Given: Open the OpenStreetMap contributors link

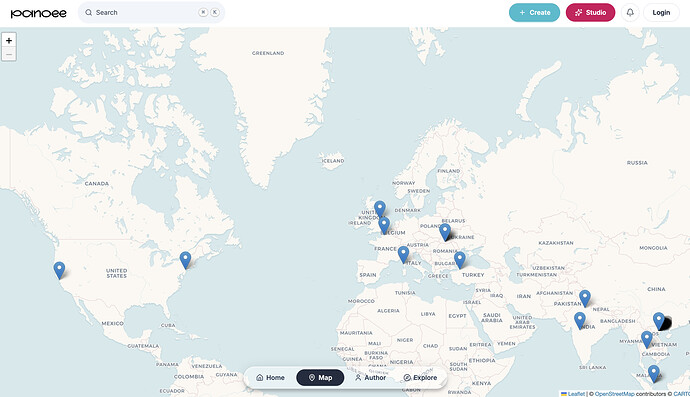Looking at the screenshot, I should click(x=615, y=394).
